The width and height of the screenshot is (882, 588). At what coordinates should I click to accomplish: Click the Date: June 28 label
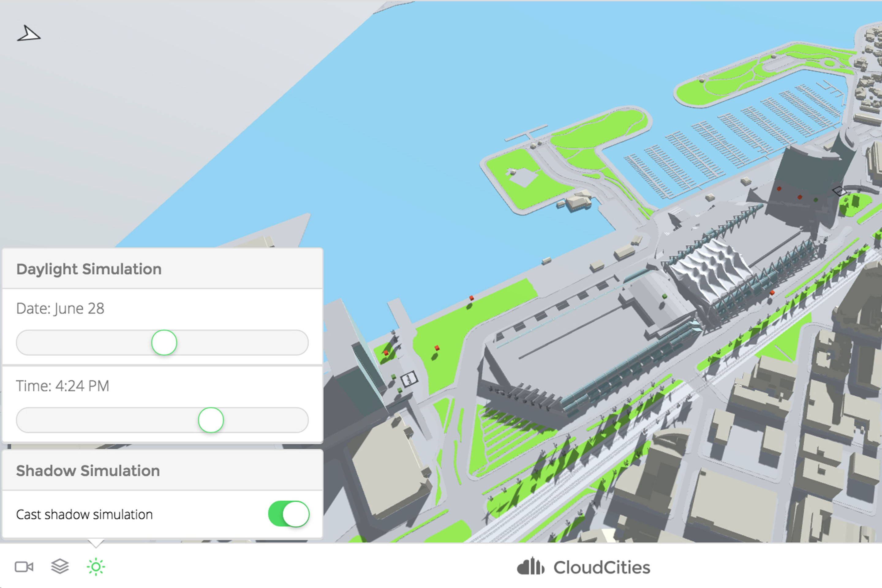click(60, 308)
